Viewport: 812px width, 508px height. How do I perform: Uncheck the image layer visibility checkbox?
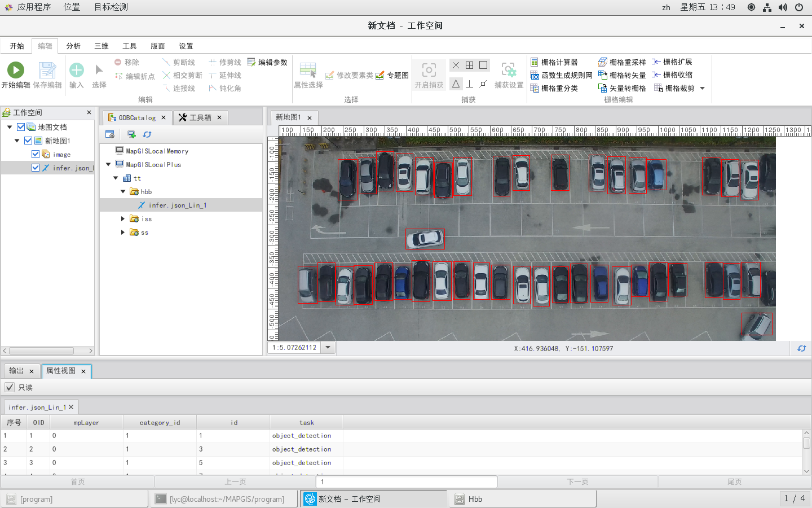point(36,154)
